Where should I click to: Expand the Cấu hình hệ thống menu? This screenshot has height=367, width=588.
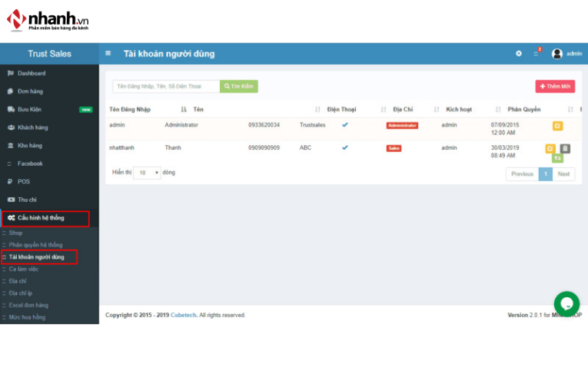45,218
